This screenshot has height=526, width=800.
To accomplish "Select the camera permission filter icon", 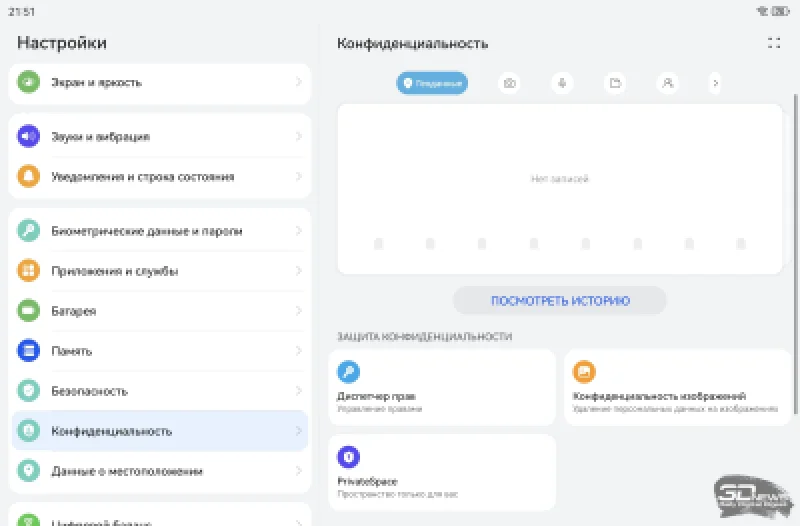I will coord(510,83).
